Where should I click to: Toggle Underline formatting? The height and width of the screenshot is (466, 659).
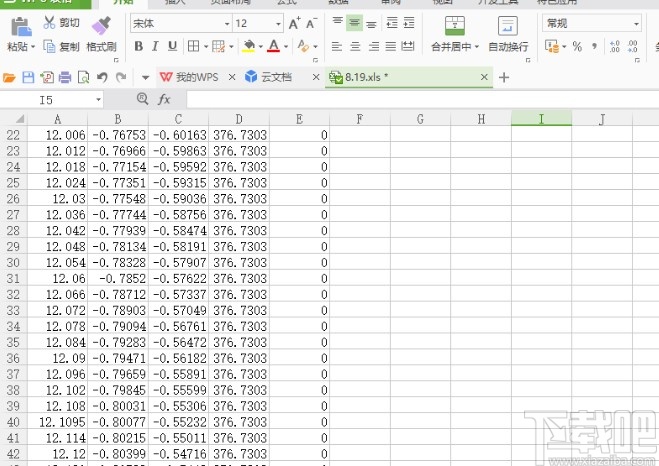coord(172,46)
